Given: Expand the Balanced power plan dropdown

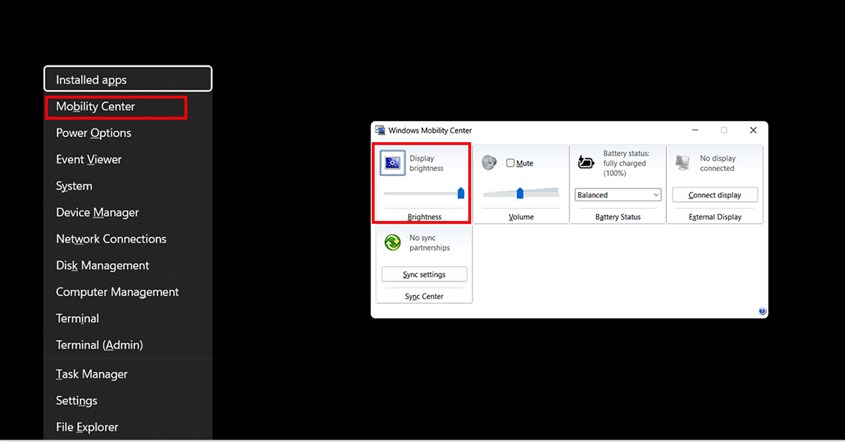Looking at the screenshot, I should (618, 195).
